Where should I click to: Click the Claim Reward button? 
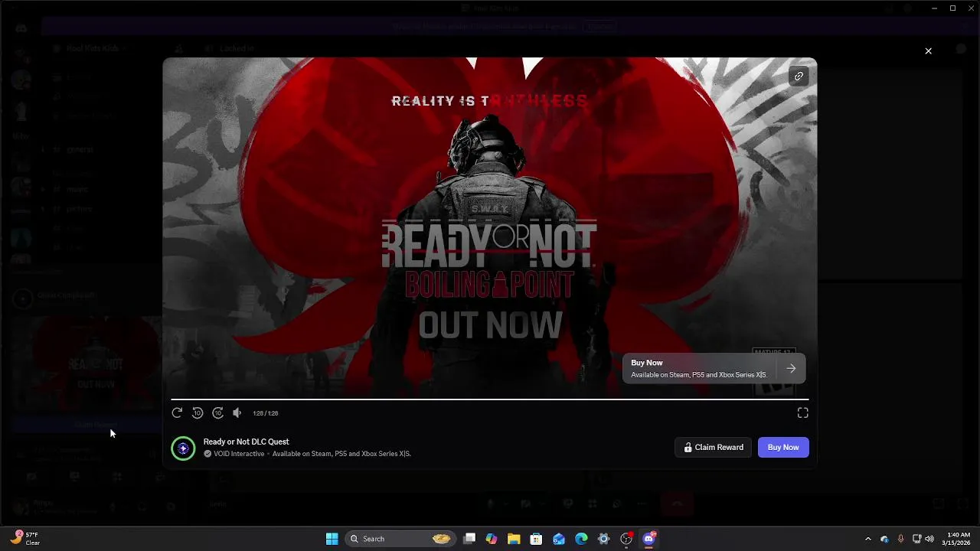pyautogui.click(x=714, y=448)
